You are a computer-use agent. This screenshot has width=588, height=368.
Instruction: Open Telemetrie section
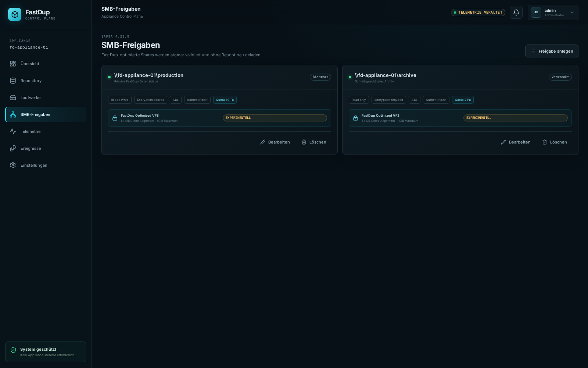click(x=46, y=131)
